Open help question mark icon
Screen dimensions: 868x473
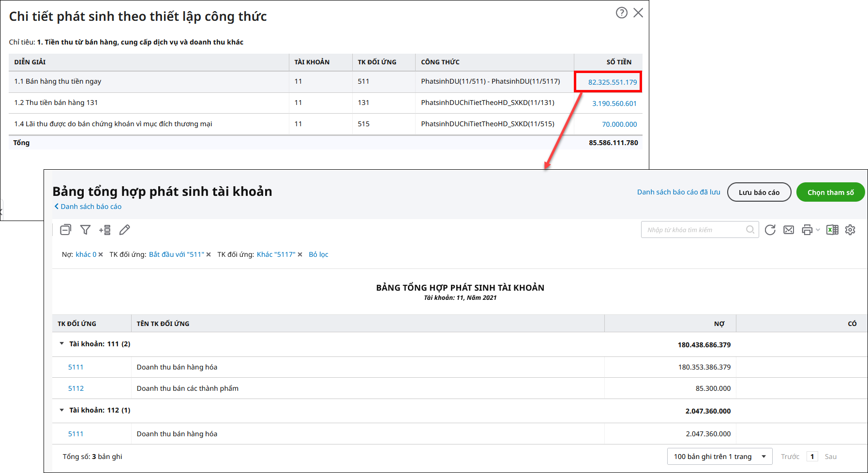pyautogui.click(x=621, y=13)
